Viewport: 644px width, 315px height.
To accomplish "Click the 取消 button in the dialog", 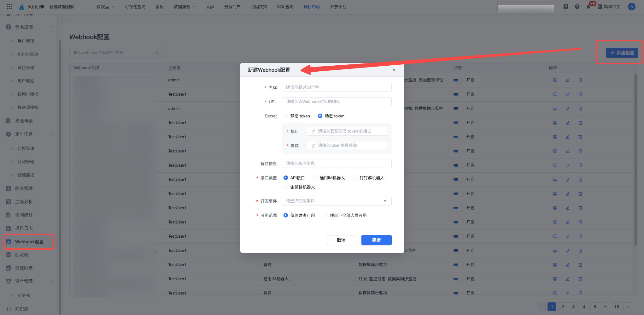I will click(x=341, y=240).
